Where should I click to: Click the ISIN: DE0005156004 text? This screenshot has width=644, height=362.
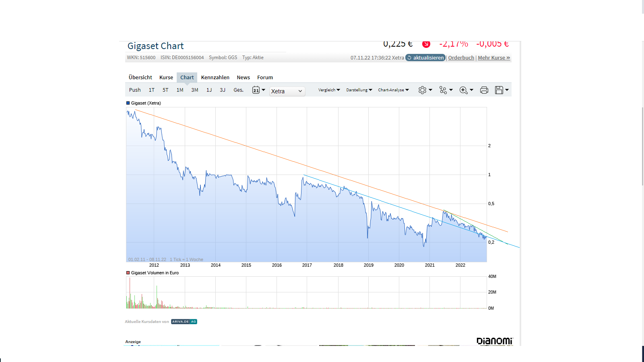pyautogui.click(x=182, y=58)
